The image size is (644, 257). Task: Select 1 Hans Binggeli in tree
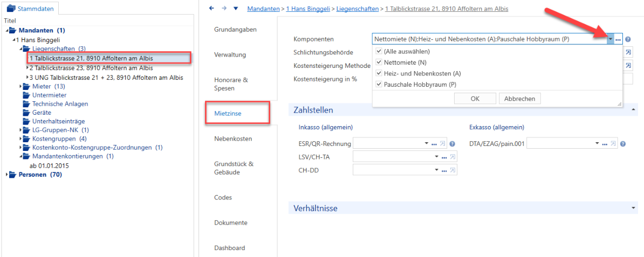pyautogui.click(x=38, y=39)
